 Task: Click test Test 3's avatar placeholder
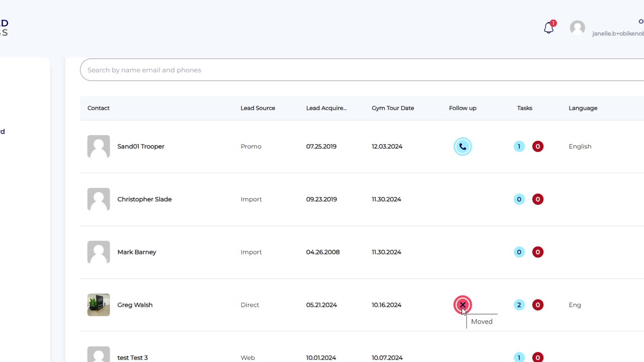99,354
